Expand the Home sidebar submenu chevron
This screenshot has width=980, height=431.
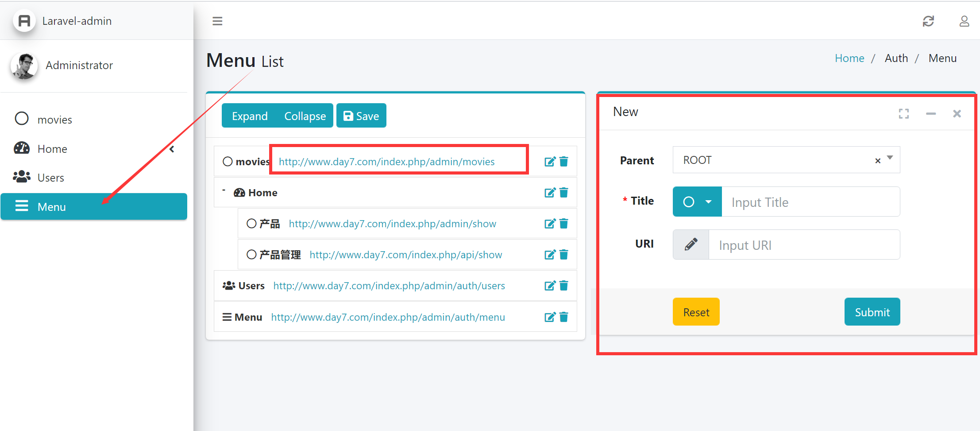click(172, 149)
